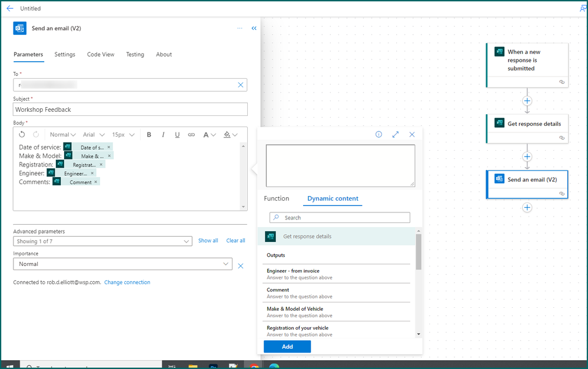
Task: Open the Normal paragraph style dropdown
Action: (62, 135)
